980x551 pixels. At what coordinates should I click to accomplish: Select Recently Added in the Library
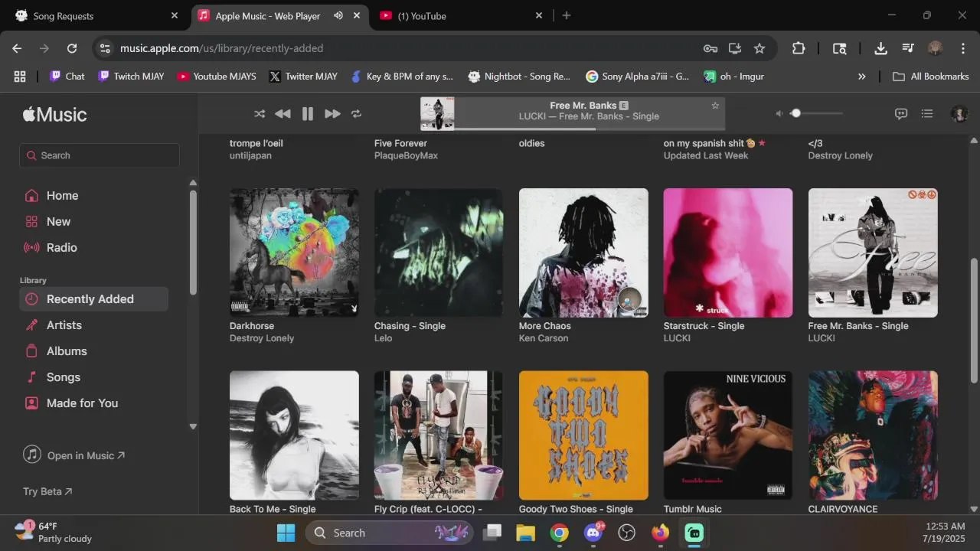pyautogui.click(x=93, y=299)
